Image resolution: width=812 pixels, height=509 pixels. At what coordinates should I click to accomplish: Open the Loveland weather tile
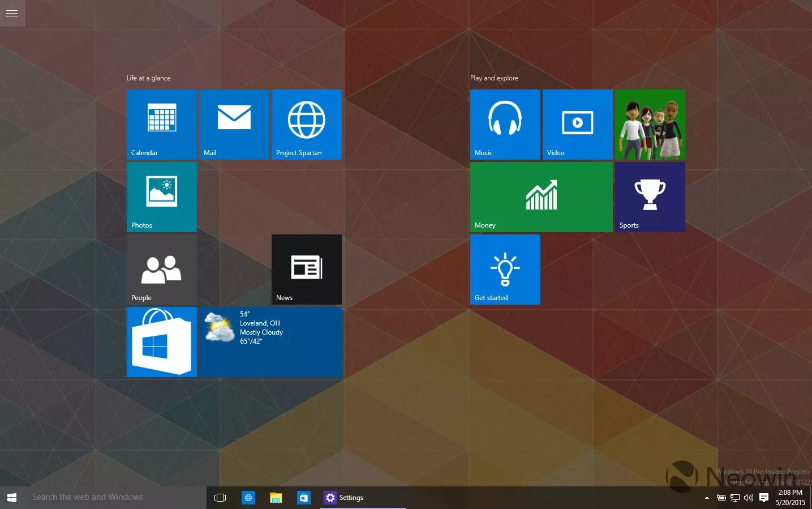point(270,341)
